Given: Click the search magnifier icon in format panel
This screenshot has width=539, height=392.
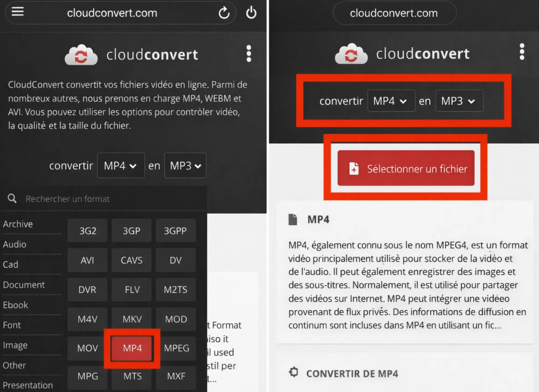Looking at the screenshot, I should tap(12, 199).
